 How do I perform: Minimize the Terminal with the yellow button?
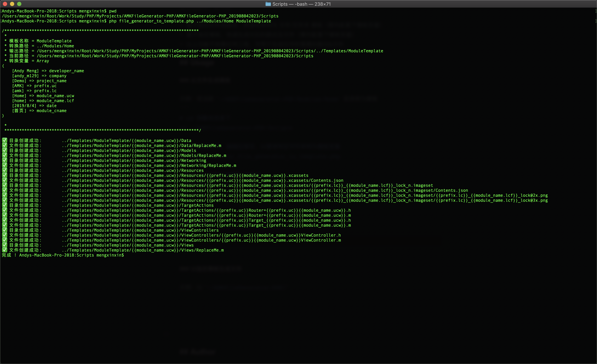[12, 4]
